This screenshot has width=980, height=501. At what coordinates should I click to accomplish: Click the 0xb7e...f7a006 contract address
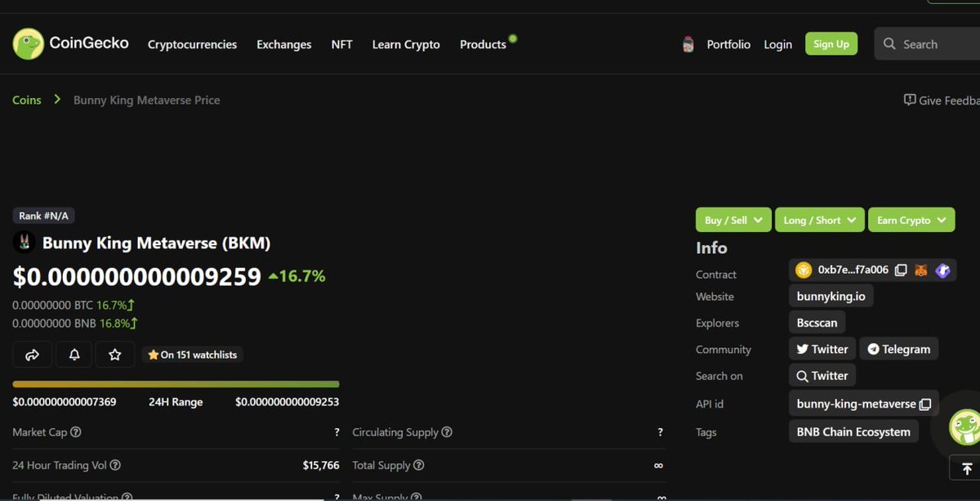click(x=853, y=270)
